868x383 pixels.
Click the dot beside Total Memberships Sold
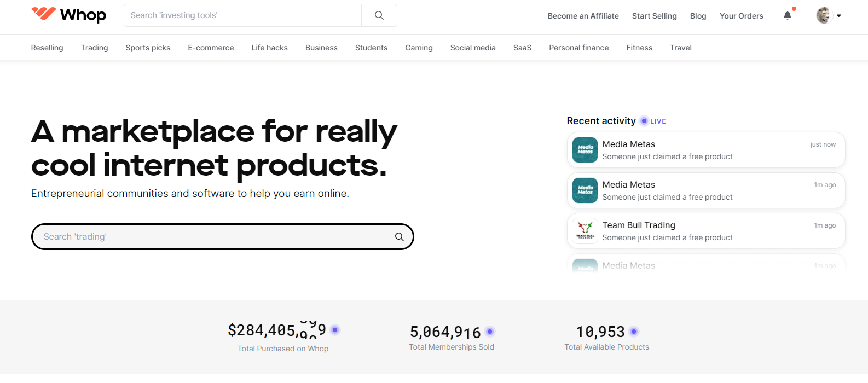490,332
